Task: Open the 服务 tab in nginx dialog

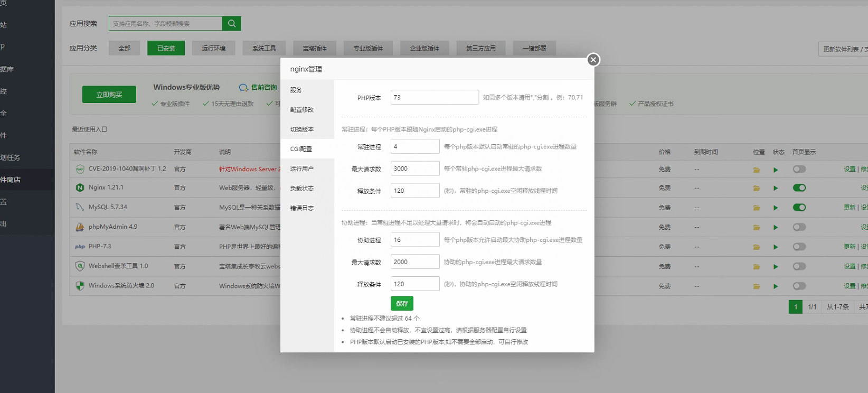Action: click(307, 90)
